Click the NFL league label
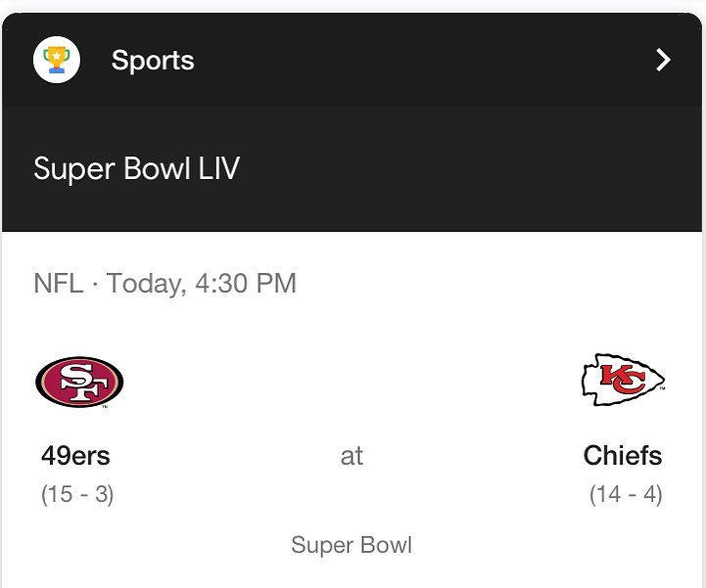Screen dimensions: 706x588 58,284
